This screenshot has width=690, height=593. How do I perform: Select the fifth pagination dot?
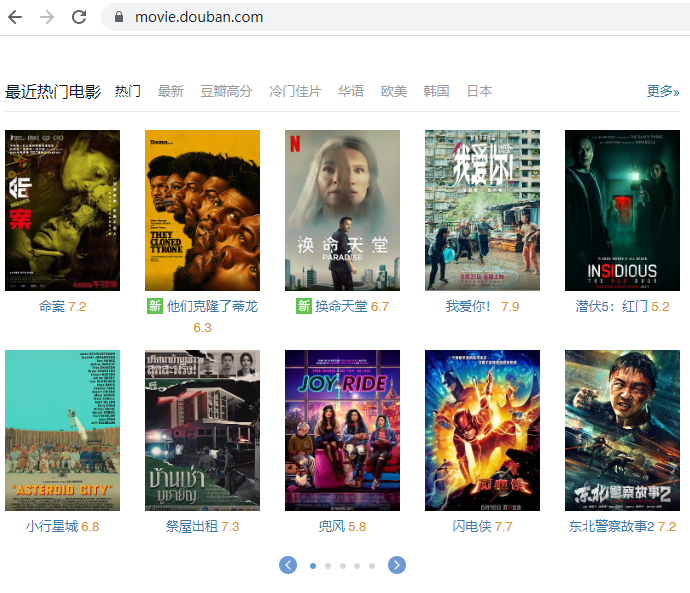(372, 566)
